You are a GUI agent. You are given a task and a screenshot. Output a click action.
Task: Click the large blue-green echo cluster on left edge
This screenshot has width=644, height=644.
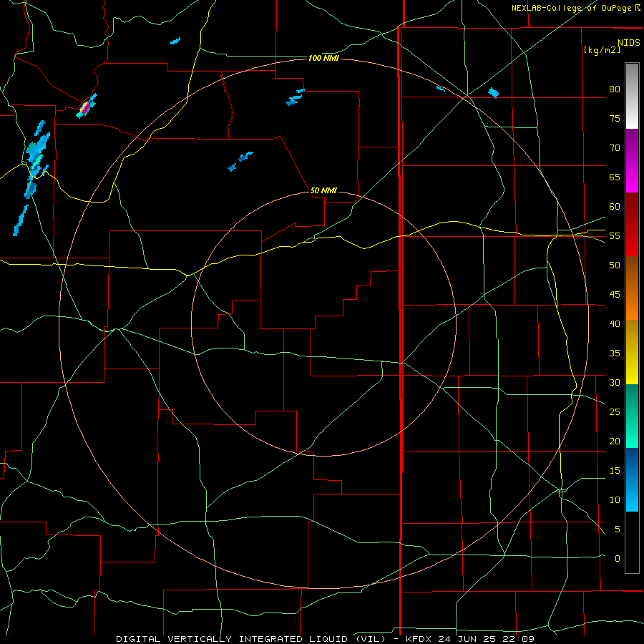pyautogui.click(x=36, y=160)
